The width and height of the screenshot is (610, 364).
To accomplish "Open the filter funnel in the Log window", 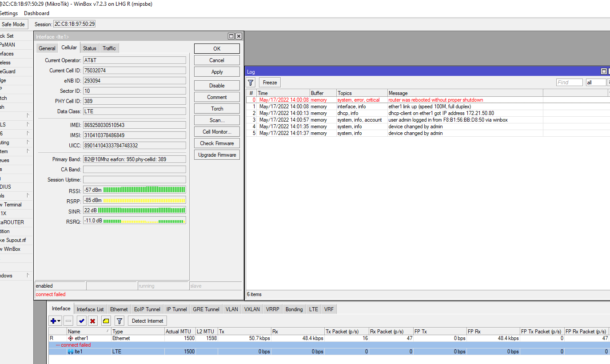I will (x=251, y=83).
